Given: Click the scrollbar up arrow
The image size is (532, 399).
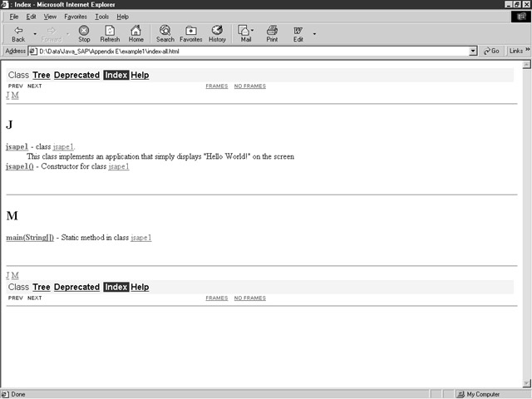Looking at the screenshot, I should [x=526, y=65].
